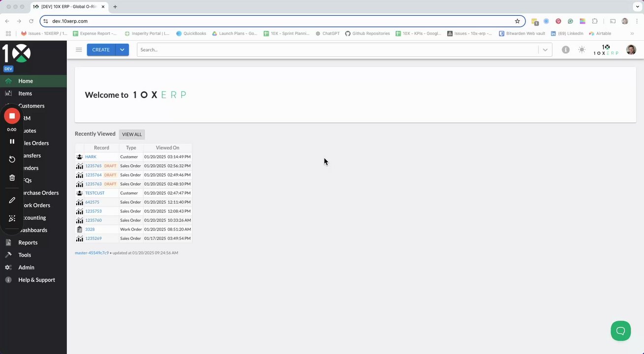Image resolution: width=644 pixels, height=354 pixels.
Task: Open the browser extensions puzzle icon
Action: tap(595, 21)
